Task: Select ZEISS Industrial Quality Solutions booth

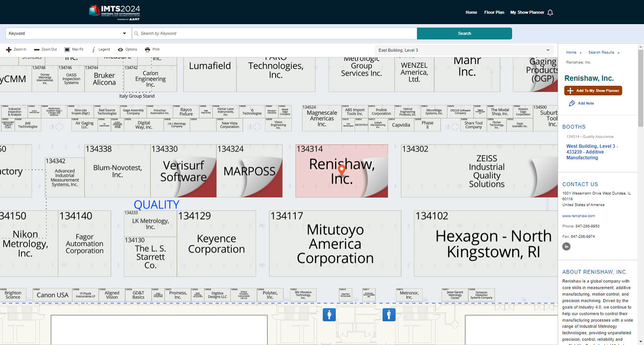Action: (479, 171)
